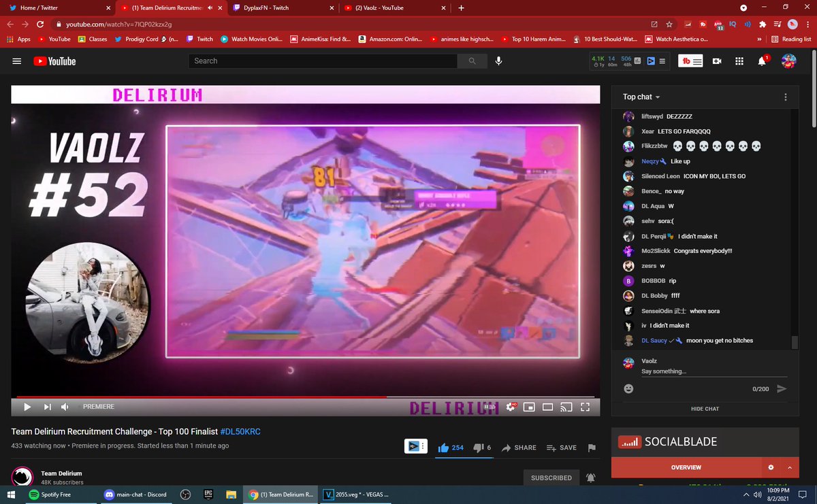Open the Chrome extensions puzzle icon
Screen dimensions: 817x504
[763, 24]
